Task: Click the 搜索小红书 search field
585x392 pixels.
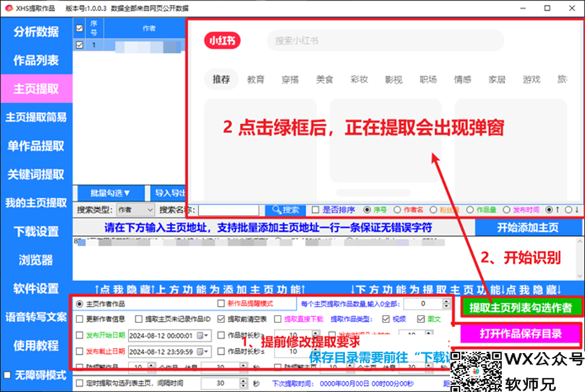Action: [385, 41]
